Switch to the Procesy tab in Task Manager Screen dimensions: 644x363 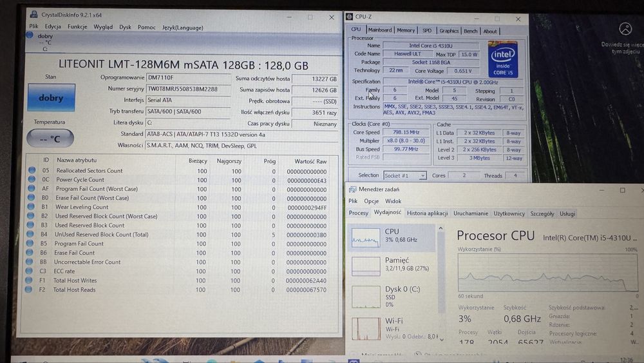click(x=358, y=213)
